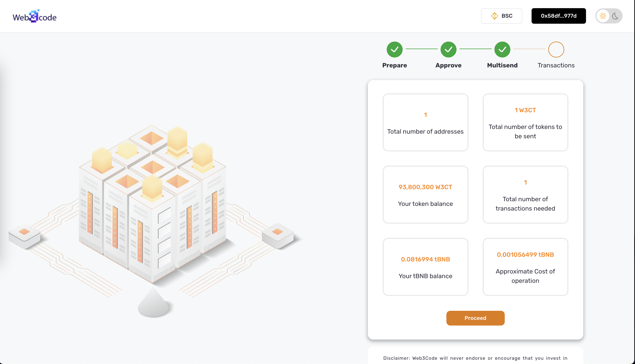Click the '0.001056499 tBNB' cost value
Image resolution: width=635 pixels, height=364 pixels.
click(525, 254)
